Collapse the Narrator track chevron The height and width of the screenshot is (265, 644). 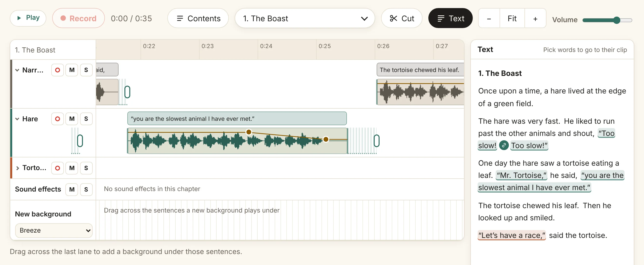click(17, 70)
